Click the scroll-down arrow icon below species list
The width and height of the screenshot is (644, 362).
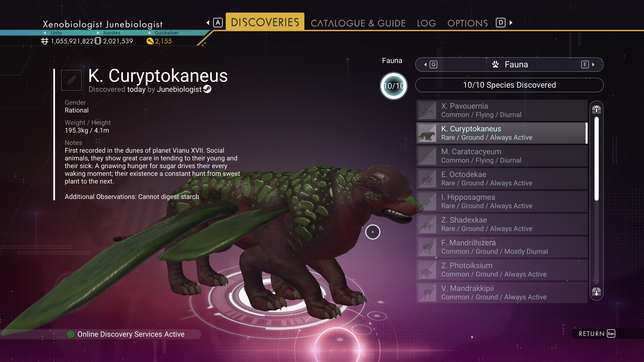pos(597,292)
